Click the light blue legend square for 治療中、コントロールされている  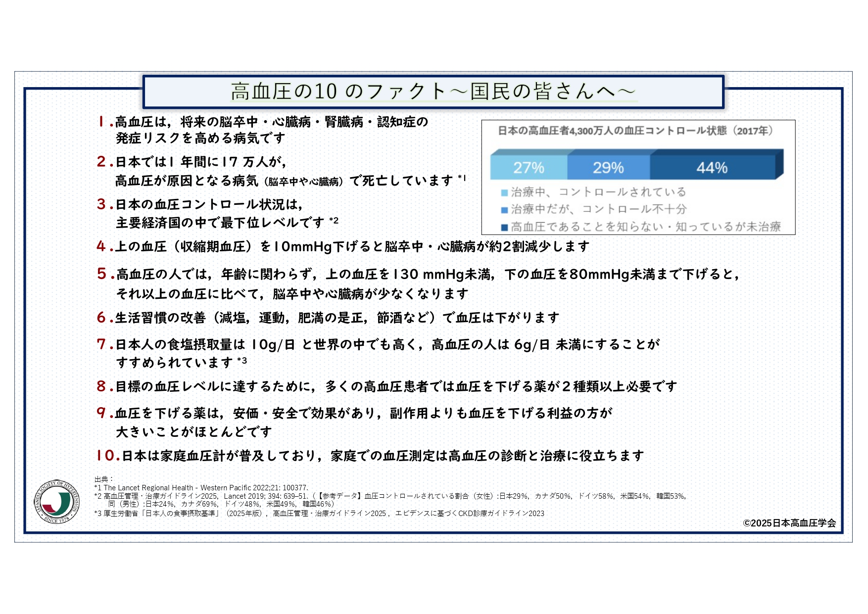504,192
